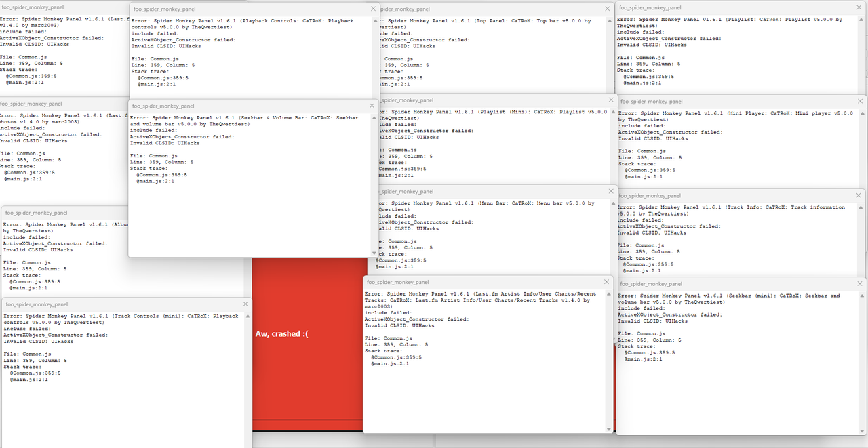
Task: Click 'Error: Spider Monkey Panel' line in Menu Bar window
Action: [x=486, y=203]
